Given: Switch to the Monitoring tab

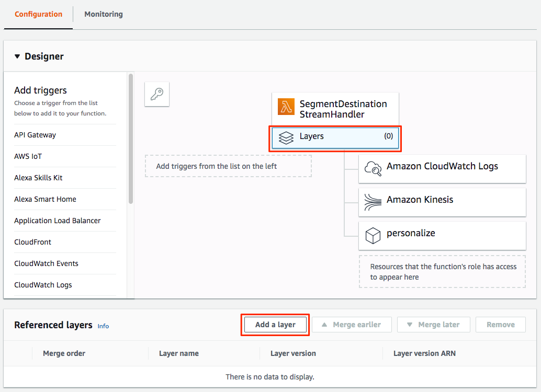Looking at the screenshot, I should 103,14.
